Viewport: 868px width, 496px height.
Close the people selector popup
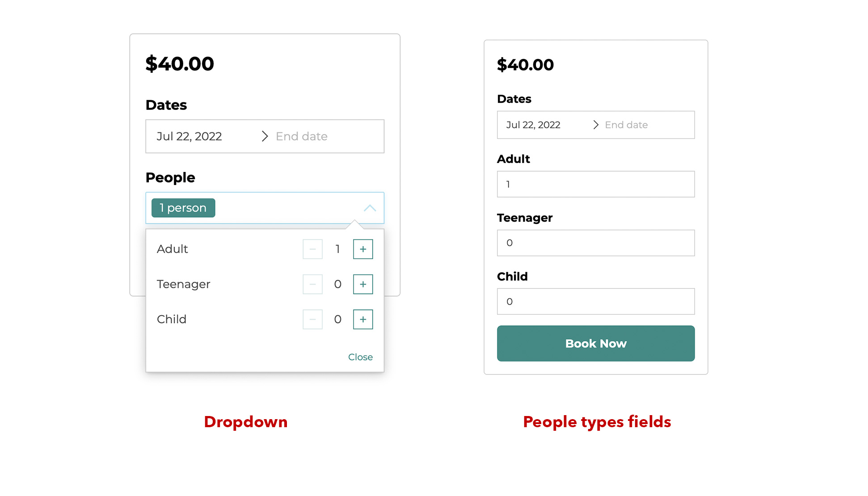click(360, 357)
